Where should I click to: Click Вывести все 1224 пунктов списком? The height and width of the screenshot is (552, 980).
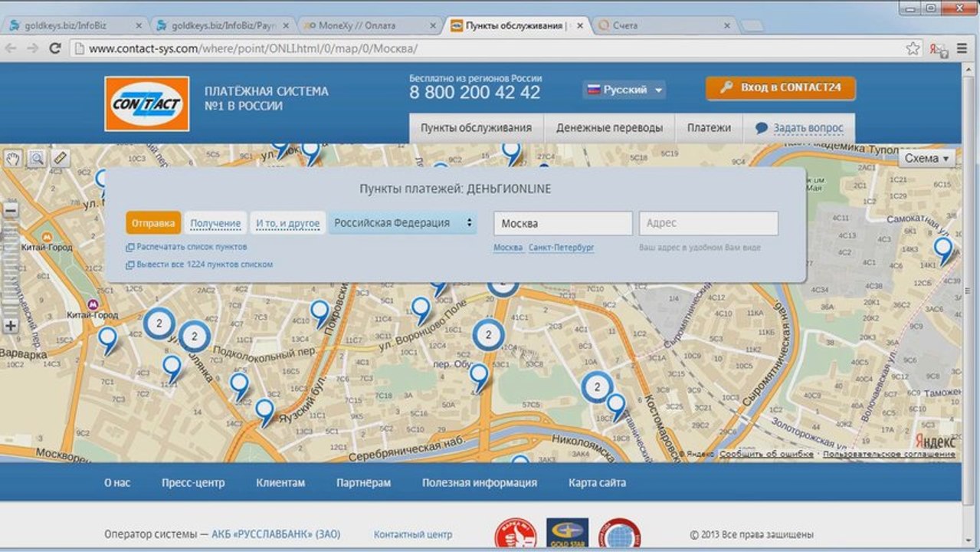click(205, 264)
